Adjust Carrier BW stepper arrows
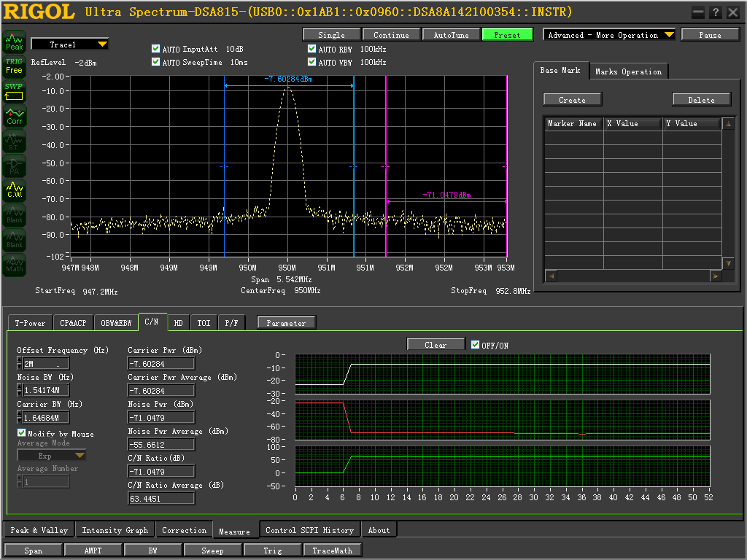747x560 pixels. point(20,417)
